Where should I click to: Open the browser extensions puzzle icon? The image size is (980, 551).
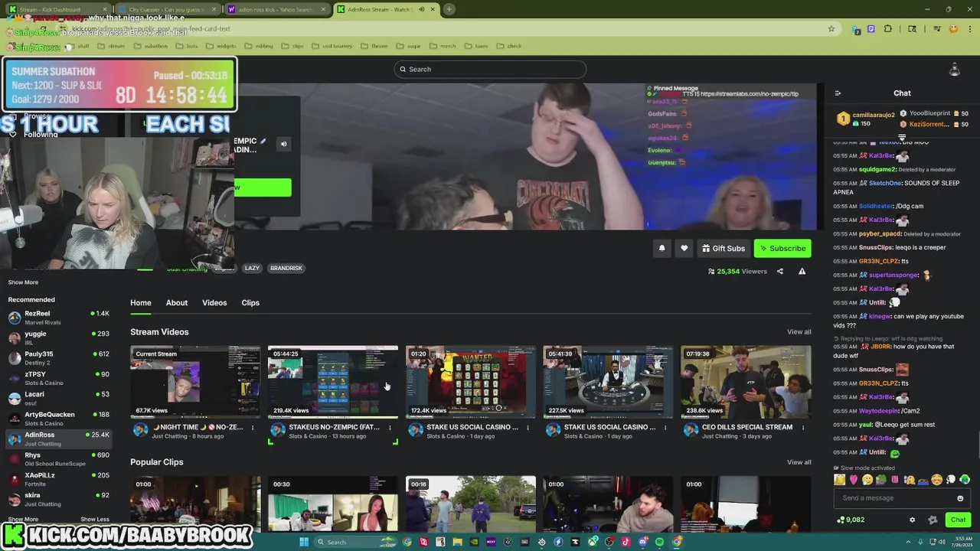tap(888, 29)
